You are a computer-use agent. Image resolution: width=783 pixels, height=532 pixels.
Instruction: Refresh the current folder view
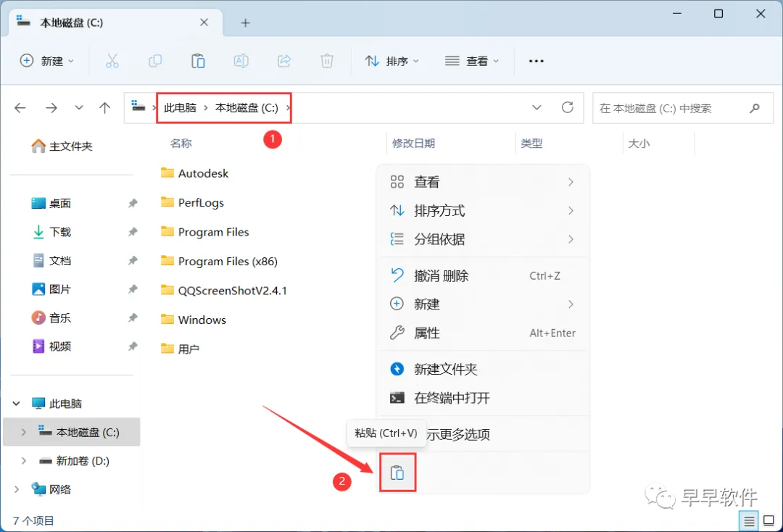567,107
